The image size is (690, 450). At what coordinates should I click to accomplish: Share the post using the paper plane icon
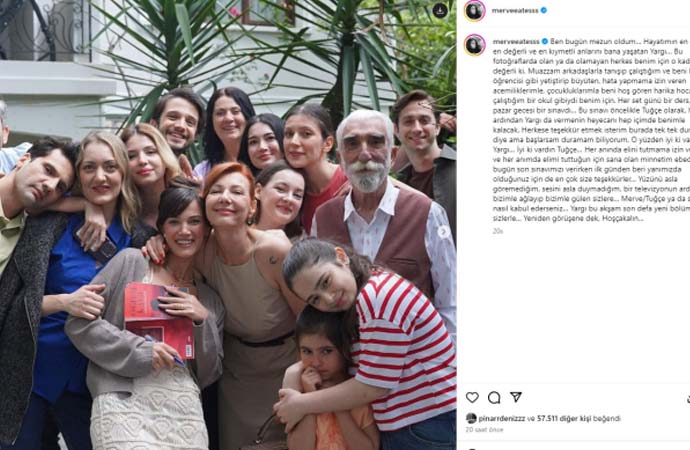pyautogui.click(x=516, y=397)
